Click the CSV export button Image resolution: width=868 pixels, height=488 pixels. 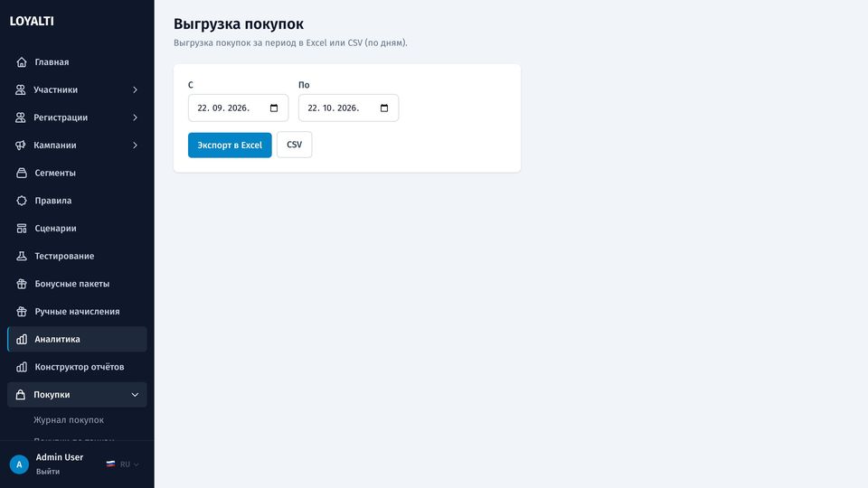coord(295,145)
